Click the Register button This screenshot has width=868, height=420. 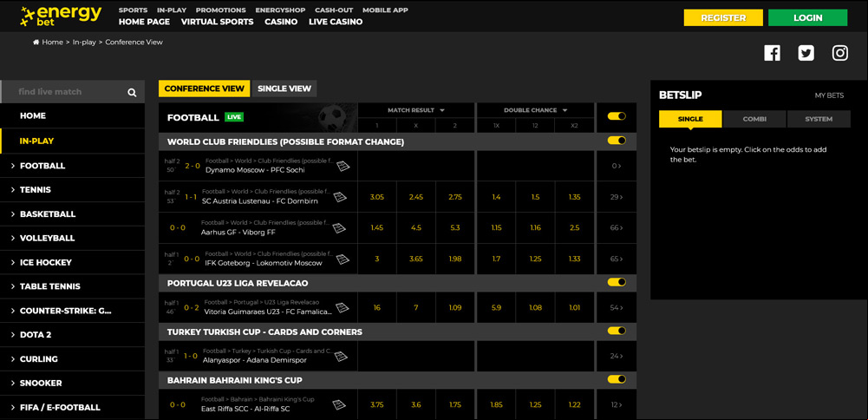click(x=723, y=17)
